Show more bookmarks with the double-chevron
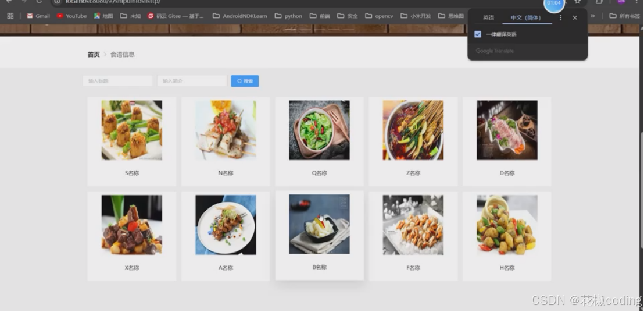 [x=593, y=16]
